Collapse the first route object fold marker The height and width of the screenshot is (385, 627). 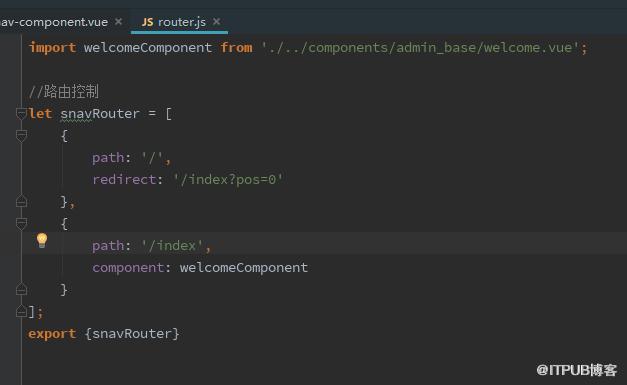point(21,136)
